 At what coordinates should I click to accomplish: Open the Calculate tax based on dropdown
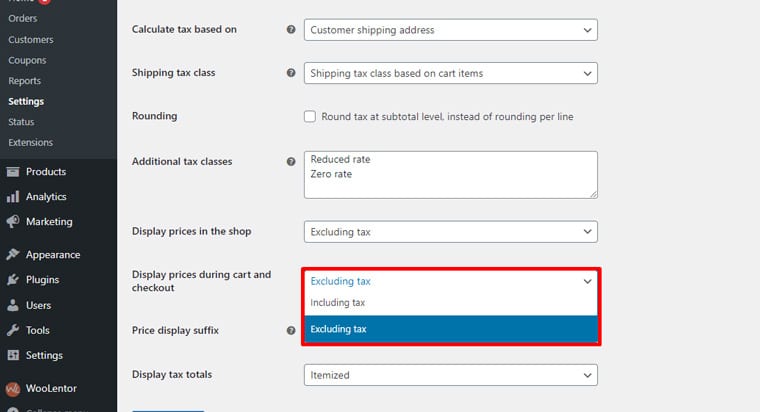[x=450, y=30]
